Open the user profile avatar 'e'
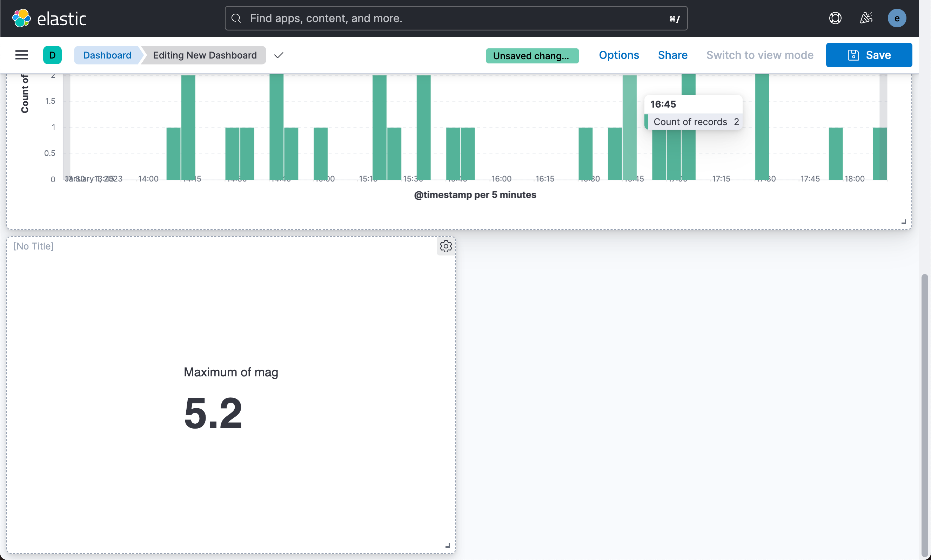The width and height of the screenshot is (931, 560). click(897, 18)
